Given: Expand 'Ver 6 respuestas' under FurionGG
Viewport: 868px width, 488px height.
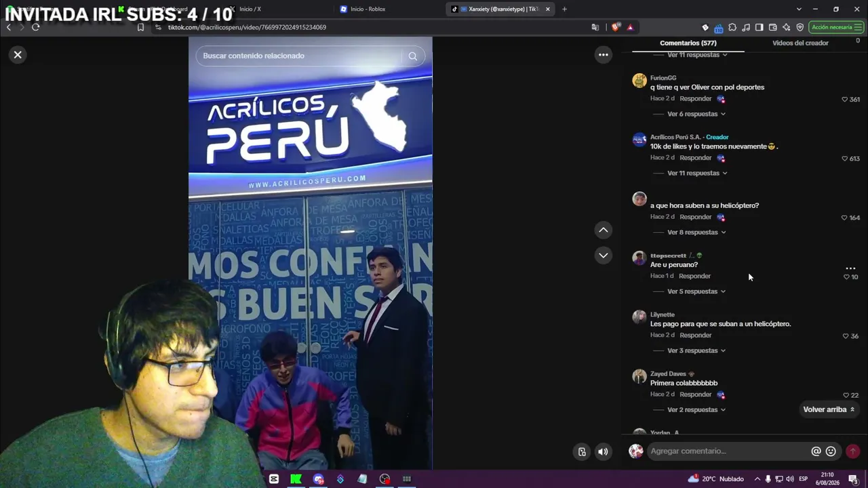Looking at the screenshot, I should point(696,114).
